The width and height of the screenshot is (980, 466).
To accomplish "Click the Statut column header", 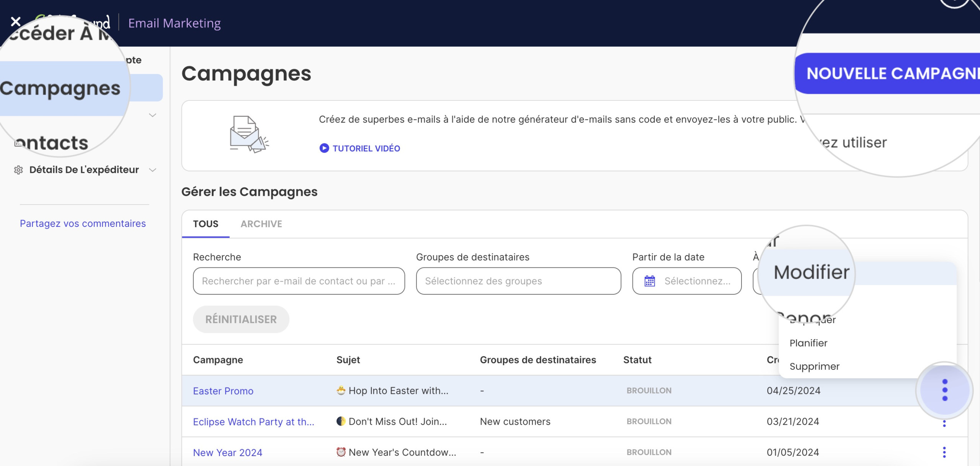I will [637, 360].
